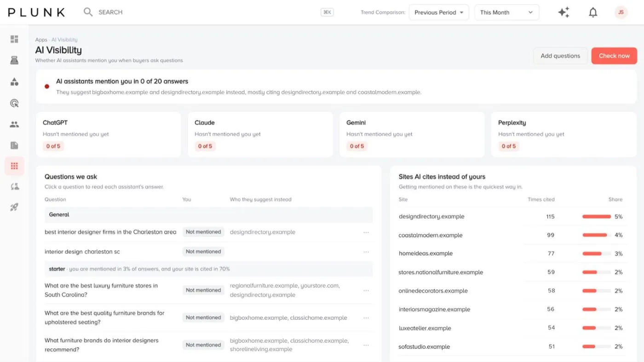Open the people icon in the sidebar
Screen dimensions: 644x362
14,124
